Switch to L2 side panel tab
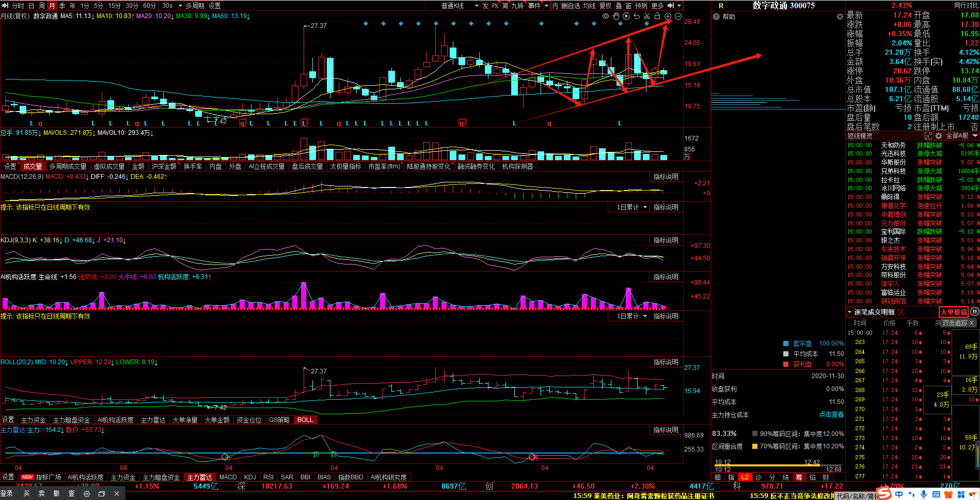Screen dimensions: 980x500 tap(745, 477)
